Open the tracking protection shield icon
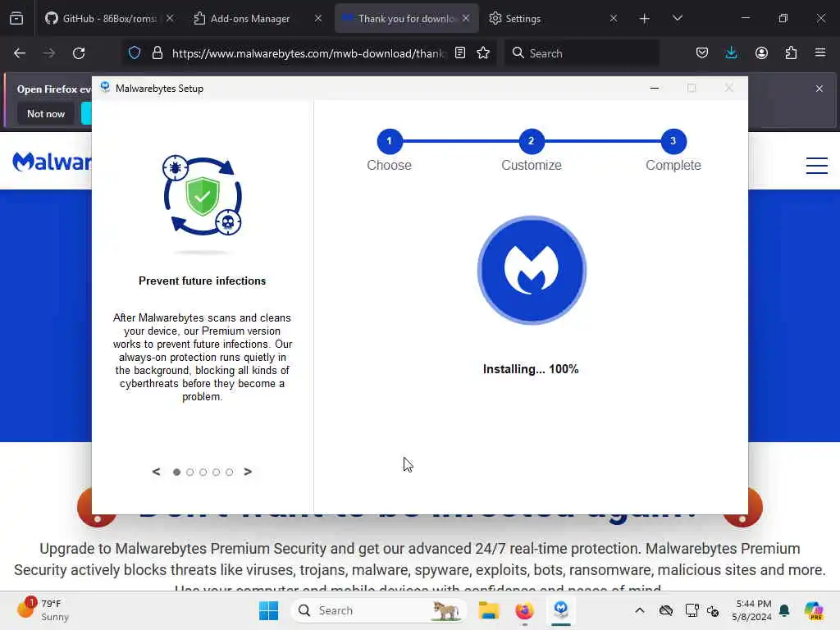This screenshot has width=840, height=630. coord(135,52)
